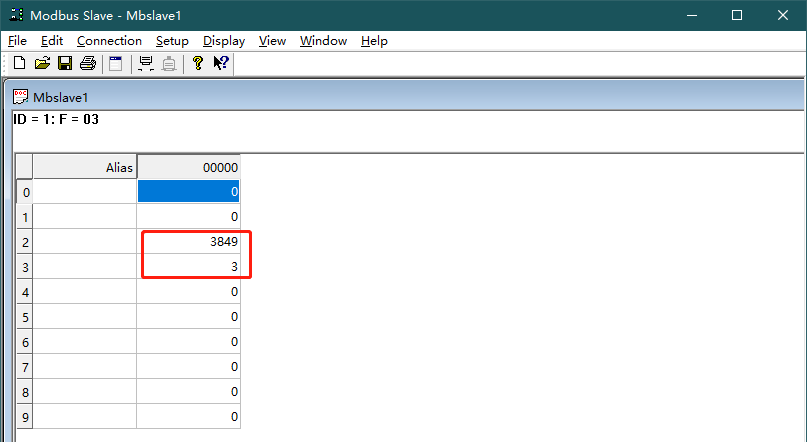Image resolution: width=809 pixels, height=442 pixels.
Task: Click the Print toolbar icon
Action: click(x=88, y=63)
